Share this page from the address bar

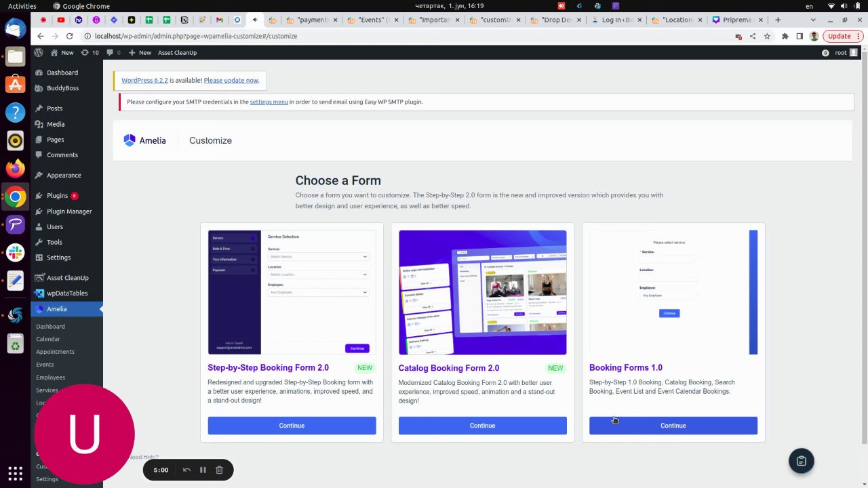tap(753, 36)
